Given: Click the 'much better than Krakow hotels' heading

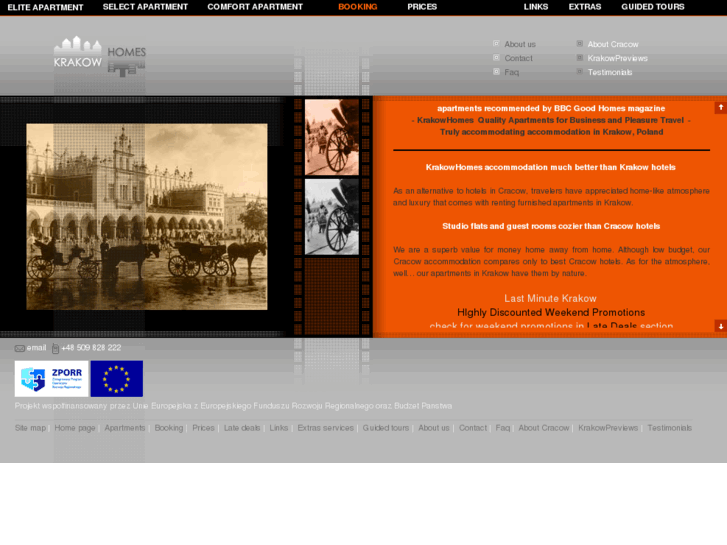Looking at the screenshot, I should click(x=550, y=167).
